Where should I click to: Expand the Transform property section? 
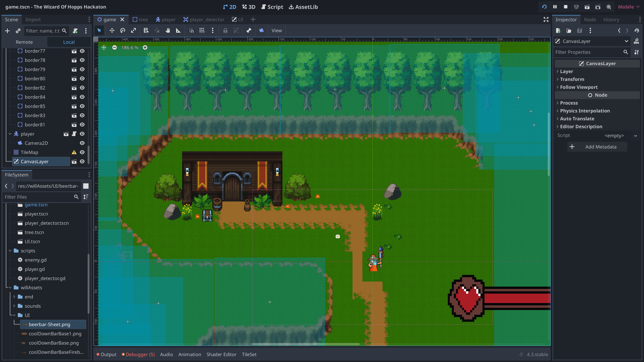572,79
